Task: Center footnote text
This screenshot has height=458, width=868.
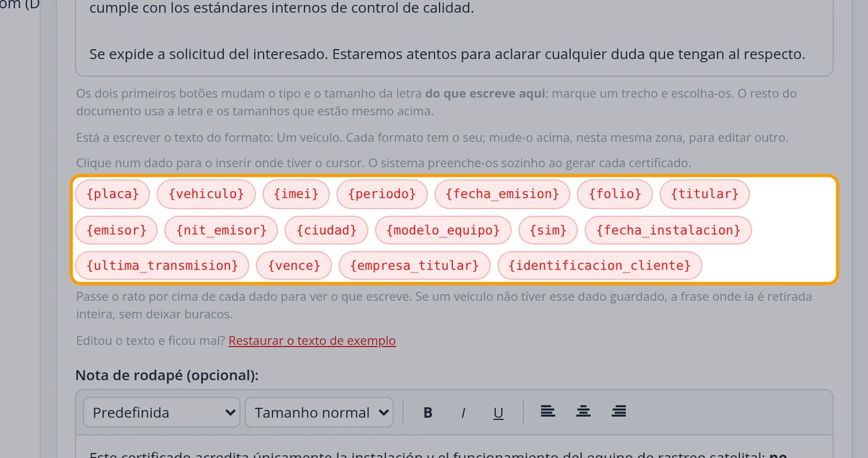Action: pos(583,411)
